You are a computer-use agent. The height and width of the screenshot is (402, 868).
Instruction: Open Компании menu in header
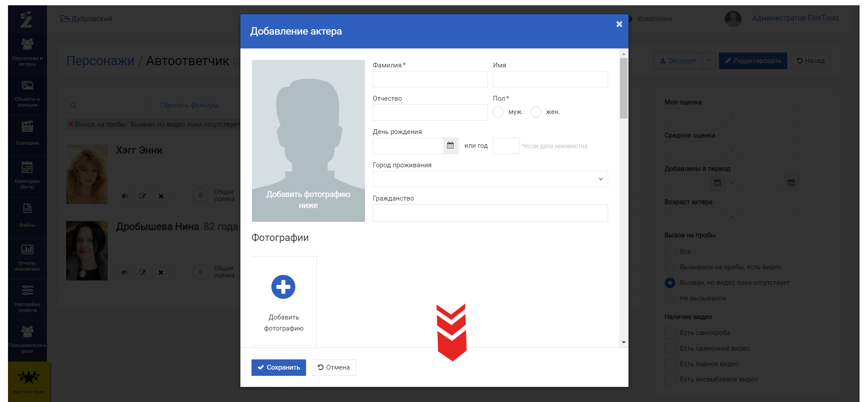(x=654, y=19)
